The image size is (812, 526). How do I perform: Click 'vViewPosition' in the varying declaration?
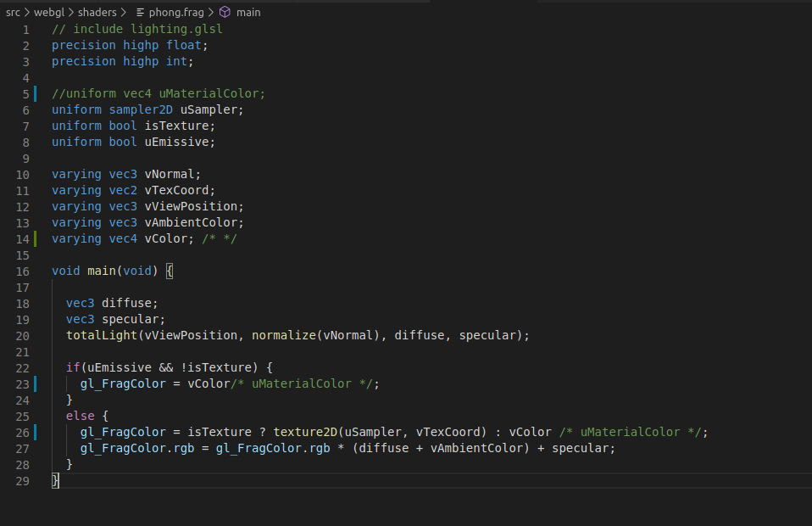(191, 206)
